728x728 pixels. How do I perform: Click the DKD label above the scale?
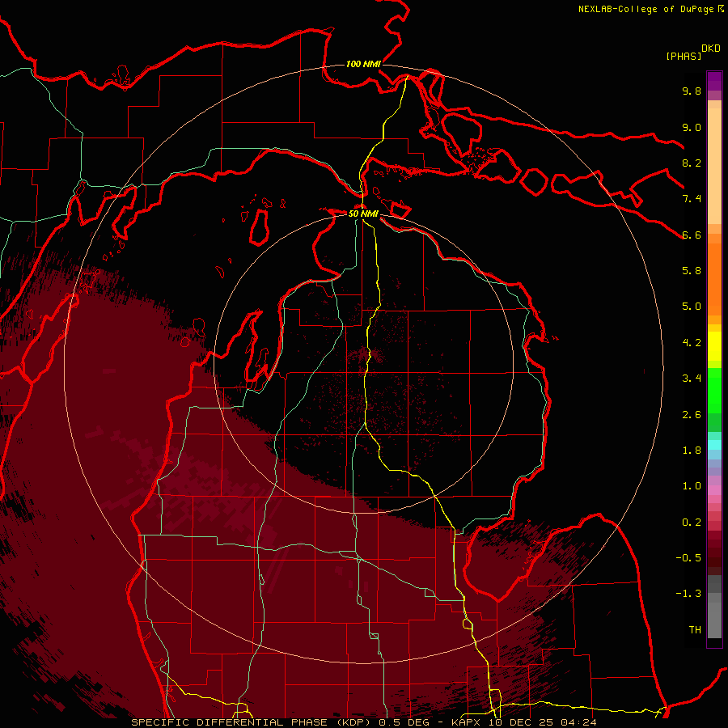(x=711, y=49)
